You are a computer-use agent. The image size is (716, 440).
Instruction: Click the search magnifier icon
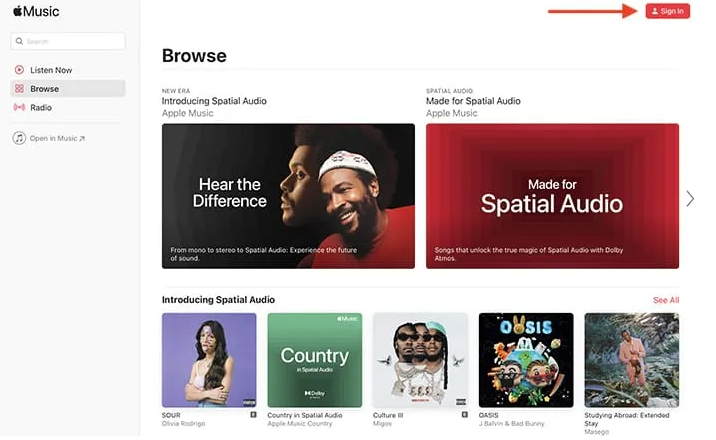[19, 41]
